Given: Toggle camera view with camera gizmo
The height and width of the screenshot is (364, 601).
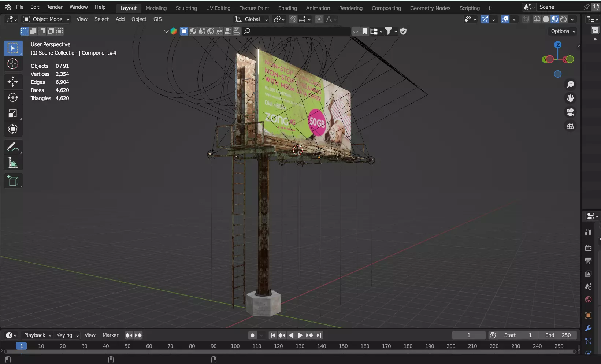Looking at the screenshot, I should pos(570,112).
